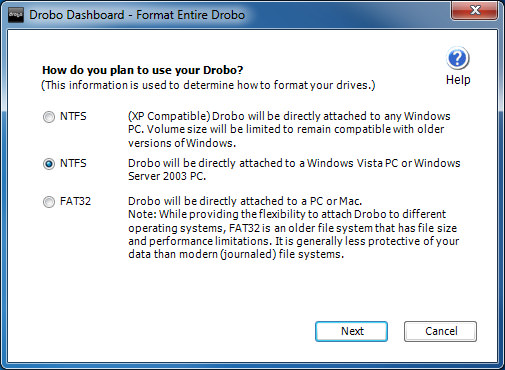Click the FAT32 label text
Viewport: 505px width, 370px height.
[75, 201]
